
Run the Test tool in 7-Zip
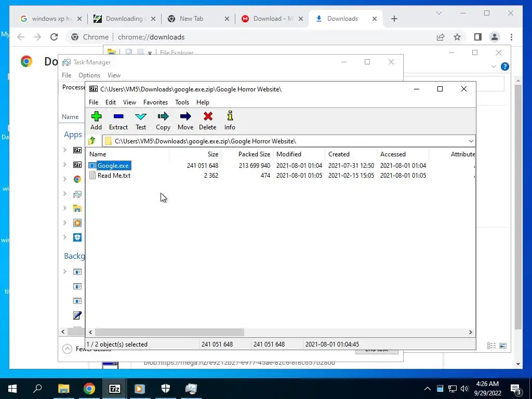coord(141,117)
